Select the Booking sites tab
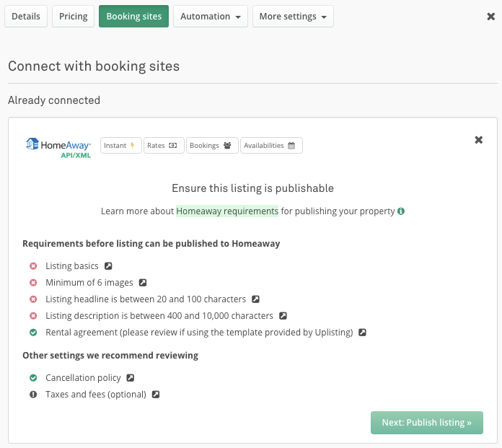Viewport: 502px width, 448px height. point(133,17)
